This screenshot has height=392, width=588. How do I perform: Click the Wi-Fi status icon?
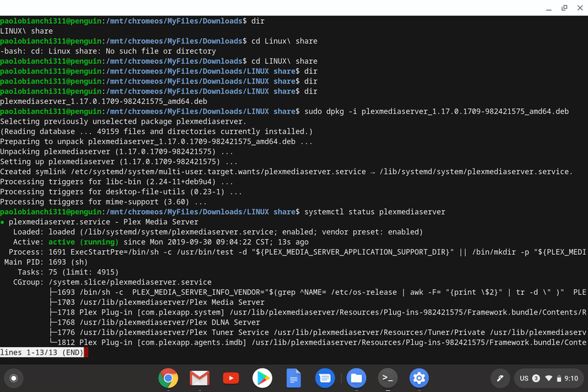coord(549,378)
